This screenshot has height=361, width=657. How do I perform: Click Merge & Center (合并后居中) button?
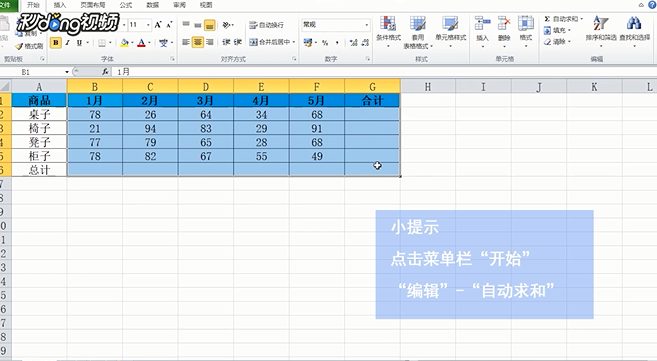(269, 42)
